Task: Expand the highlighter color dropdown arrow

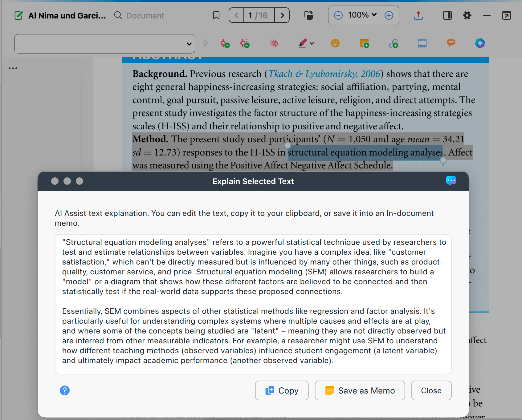Action: 312,43
